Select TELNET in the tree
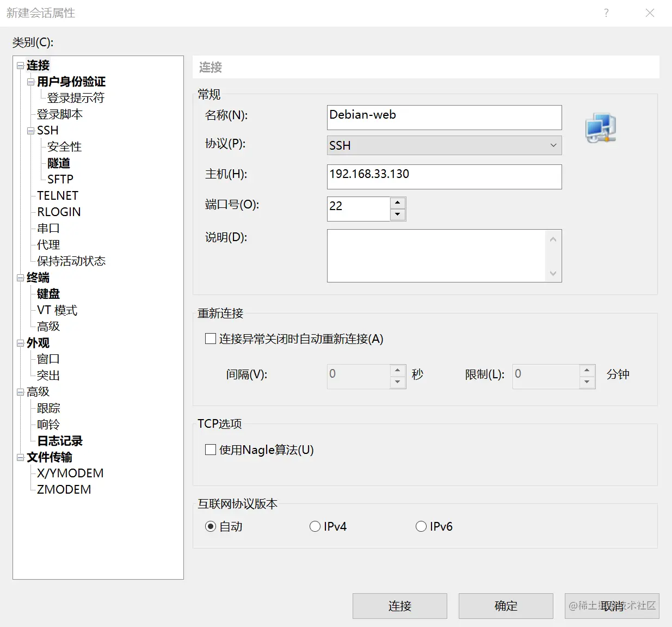Viewport: 672px width, 627px height. (58, 196)
